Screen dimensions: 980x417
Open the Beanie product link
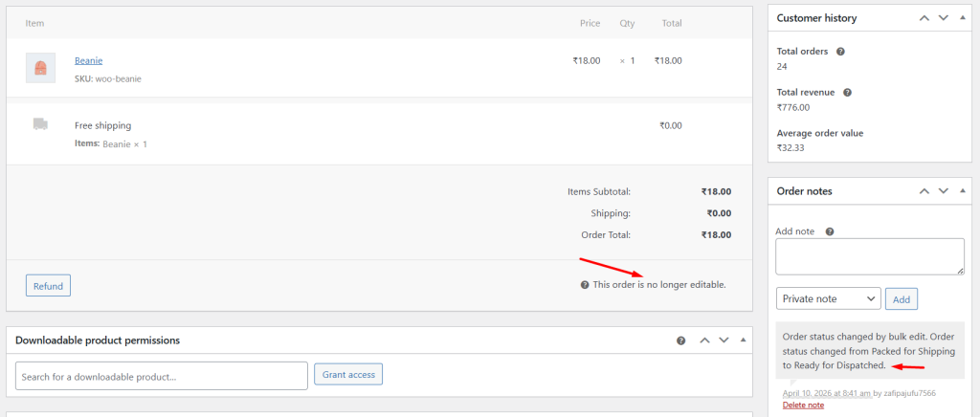pos(88,60)
